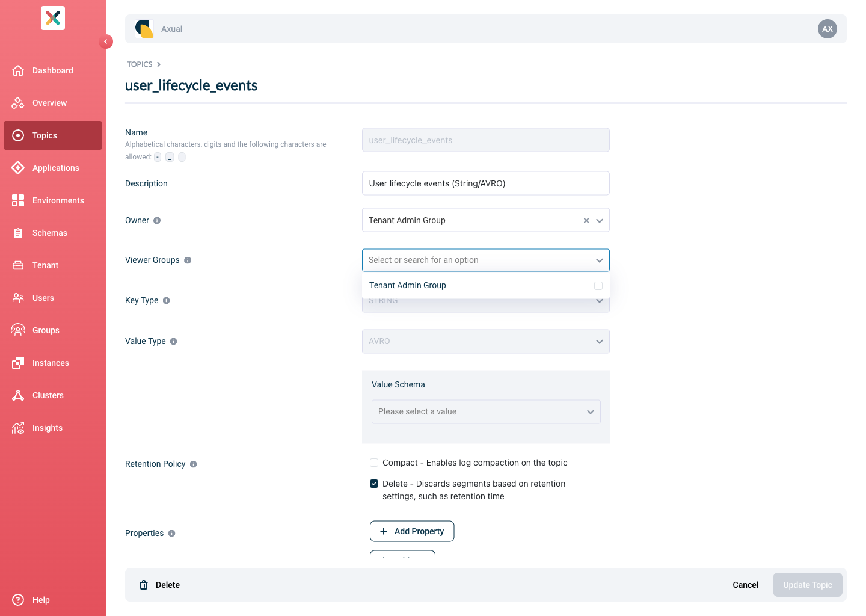Click the info icon beside Owner

[x=157, y=221]
